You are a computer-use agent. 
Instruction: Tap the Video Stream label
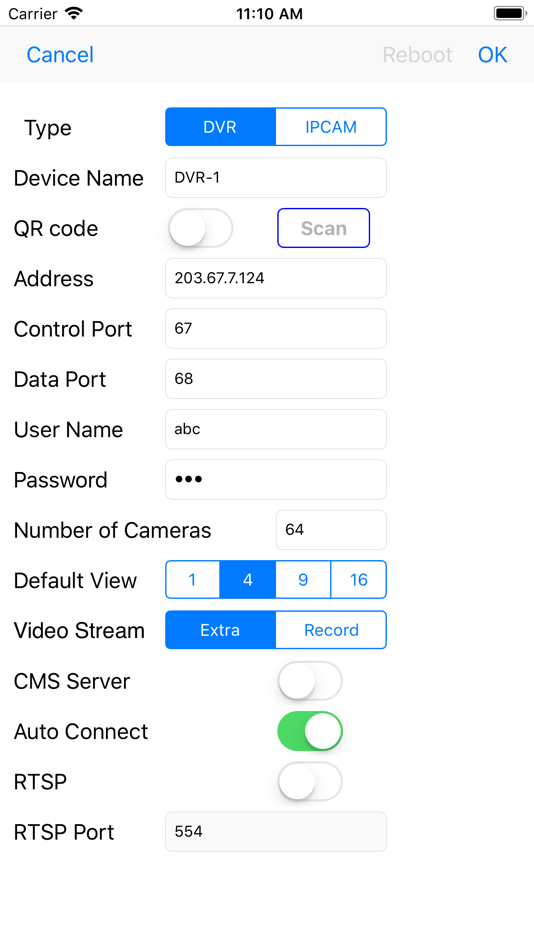click(x=79, y=631)
